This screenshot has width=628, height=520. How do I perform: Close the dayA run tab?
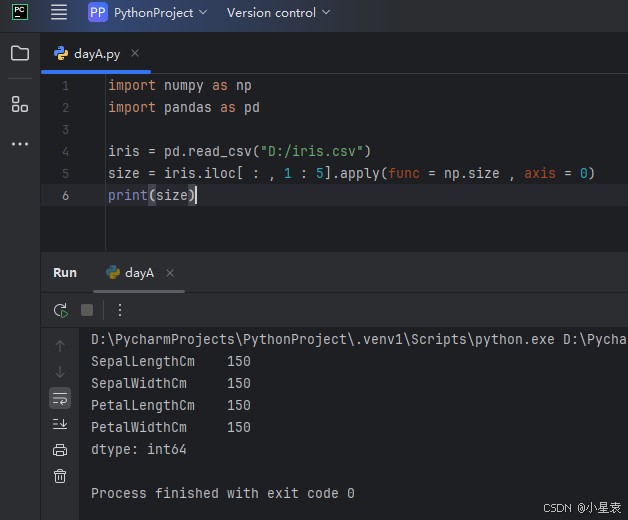[x=170, y=273]
